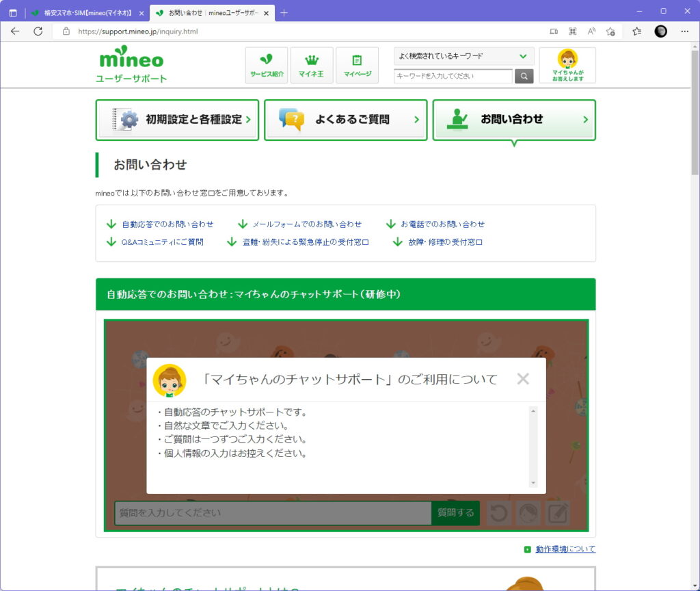This screenshot has height=591, width=700.
Task: Open the browser settings and more menu
Action: [684, 31]
